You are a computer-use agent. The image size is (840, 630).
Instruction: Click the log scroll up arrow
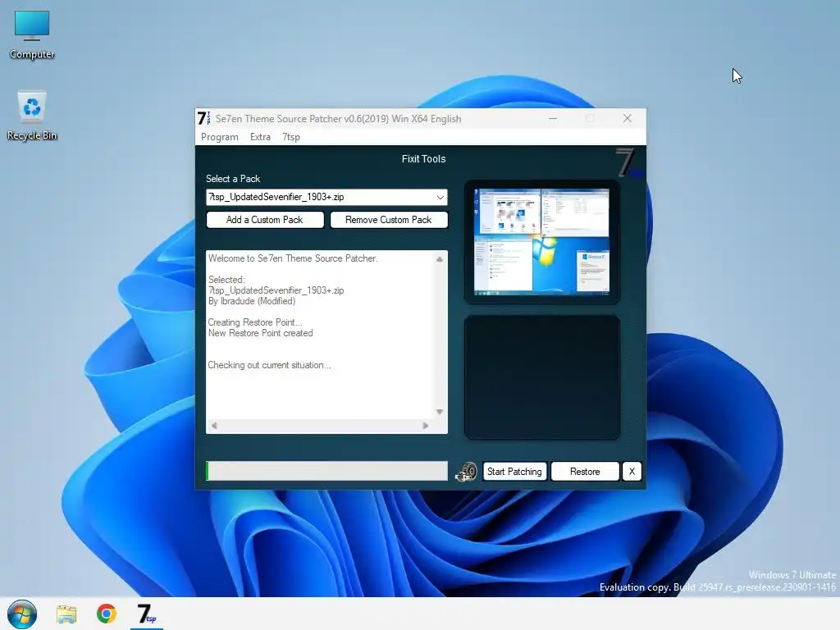[440, 259]
